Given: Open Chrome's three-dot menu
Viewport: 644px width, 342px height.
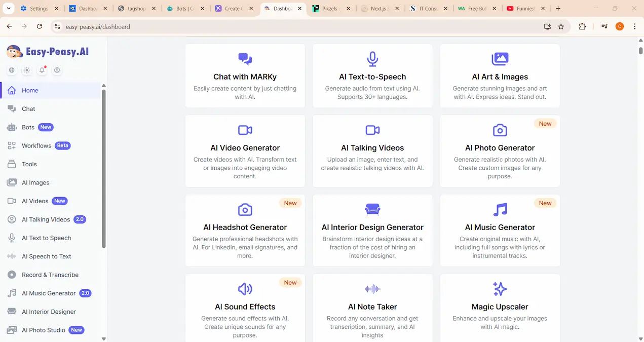Looking at the screenshot, I should click(x=634, y=26).
